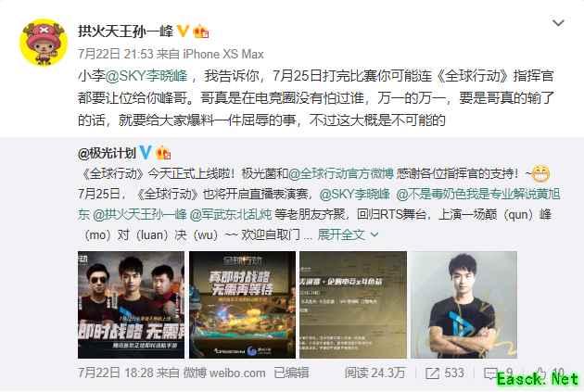Click the like thumbs-up icon
This screenshot has height=392, width=584.
(540, 373)
